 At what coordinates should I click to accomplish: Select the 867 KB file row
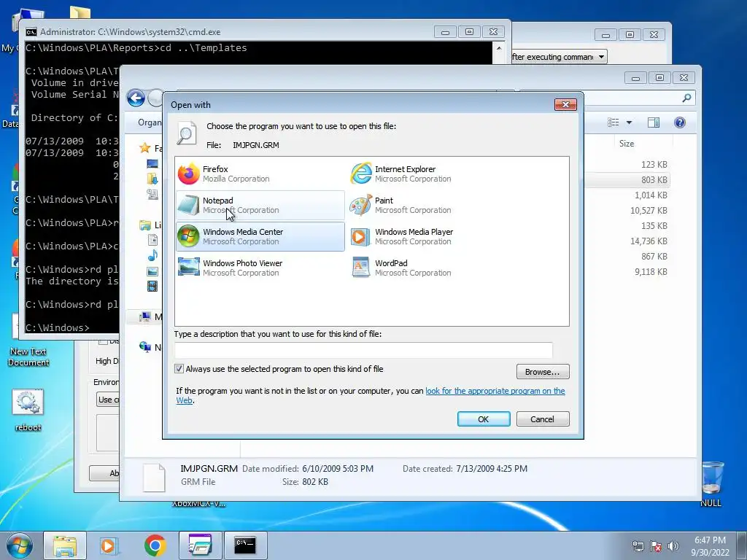pyautogui.click(x=628, y=256)
